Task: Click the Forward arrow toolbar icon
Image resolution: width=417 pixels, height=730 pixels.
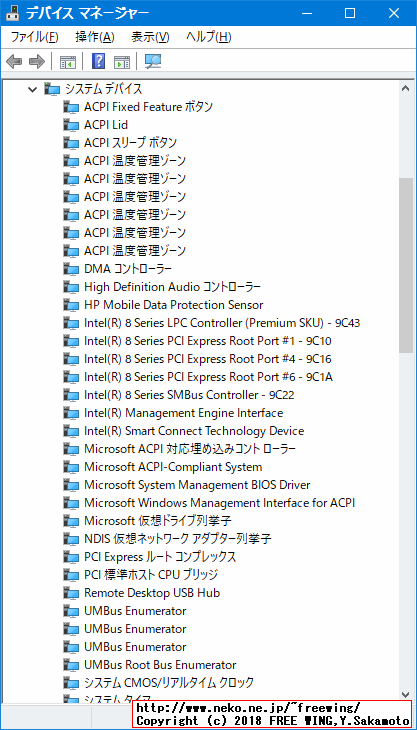Action: pos(37,61)
